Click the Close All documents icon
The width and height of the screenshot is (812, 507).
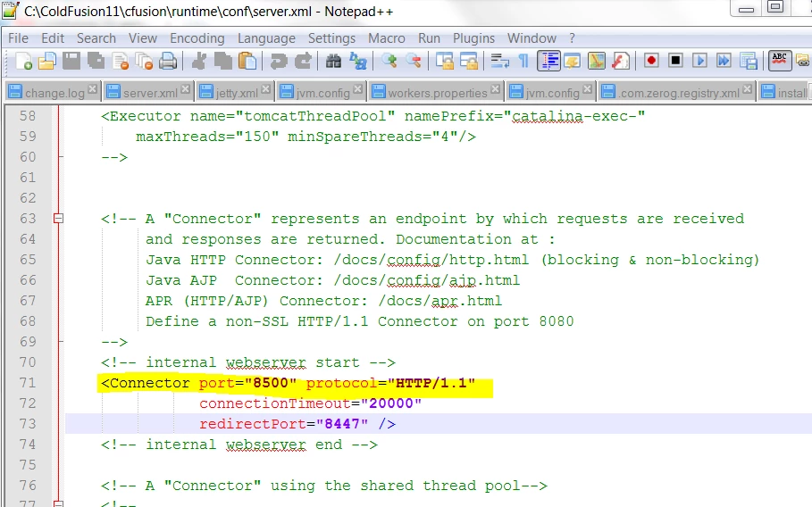pyautogui.click(x=144, y=61)
